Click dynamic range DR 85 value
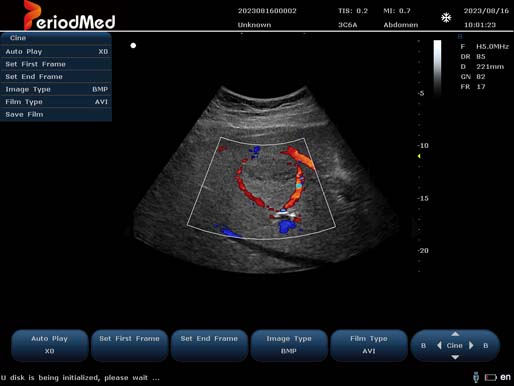 click(x=481, y=57)
